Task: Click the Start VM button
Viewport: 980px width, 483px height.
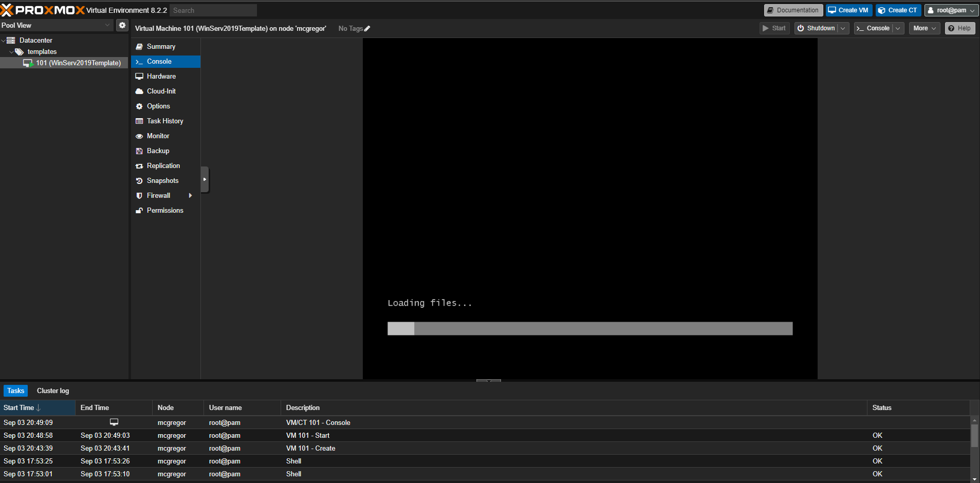Action: [774, 28]
